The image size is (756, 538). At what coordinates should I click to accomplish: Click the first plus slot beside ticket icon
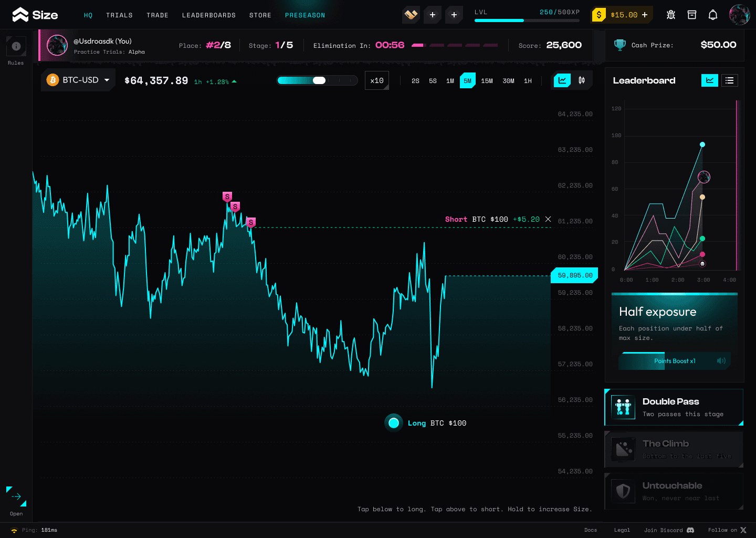pyautogui.click(x=433, y=15)
